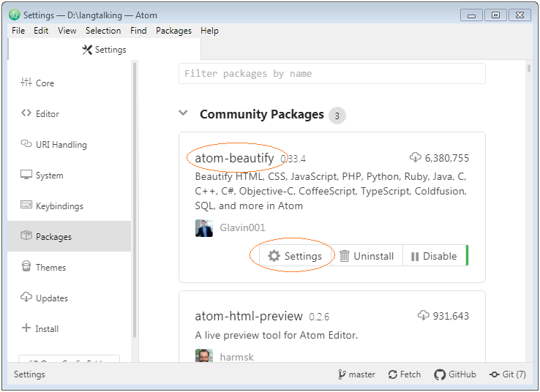Open the View menu
The width and height of the screenshot is (540, 392).
click(67, 31)
